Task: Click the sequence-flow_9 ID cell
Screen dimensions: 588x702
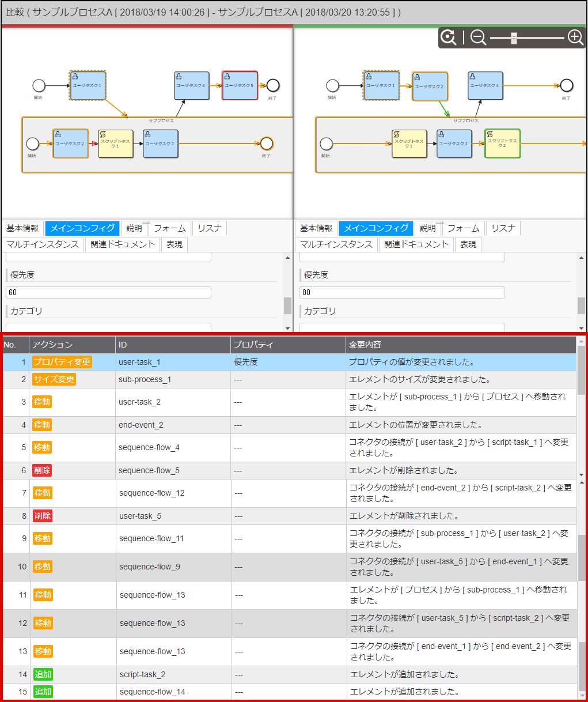Action: pos(173,567)
